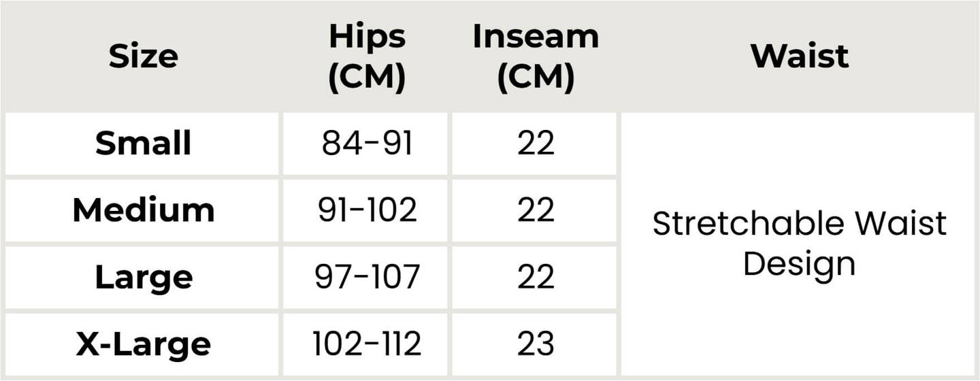Click the inseam 22 in Small row
This screenshot has height=381, width=980.
(x=536, y=144)
